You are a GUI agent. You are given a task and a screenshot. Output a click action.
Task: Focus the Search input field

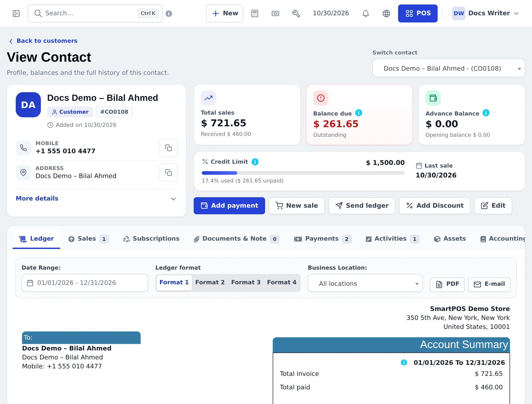tap(95, 13)
